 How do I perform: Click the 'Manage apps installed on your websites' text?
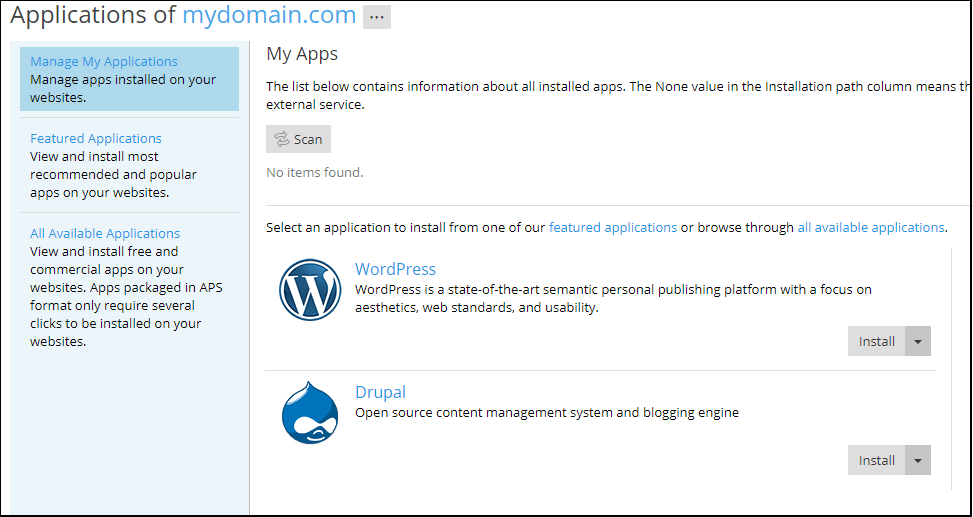click(x=123, y=89)
